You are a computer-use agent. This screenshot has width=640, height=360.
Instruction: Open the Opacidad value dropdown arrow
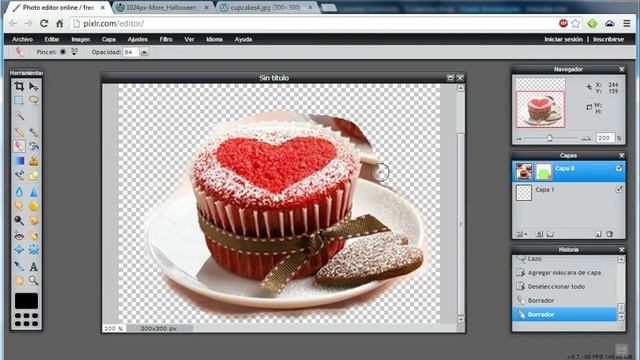coord(144,52)
